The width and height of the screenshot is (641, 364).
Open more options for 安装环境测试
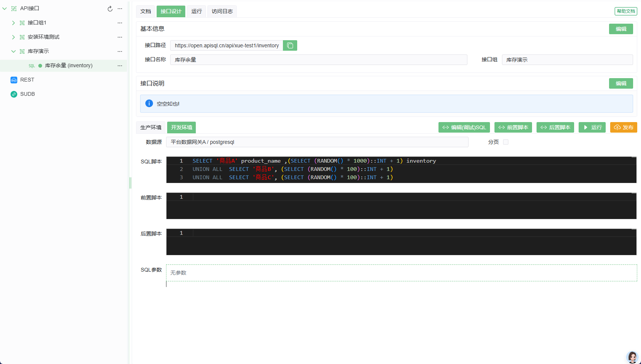point(120,37)
